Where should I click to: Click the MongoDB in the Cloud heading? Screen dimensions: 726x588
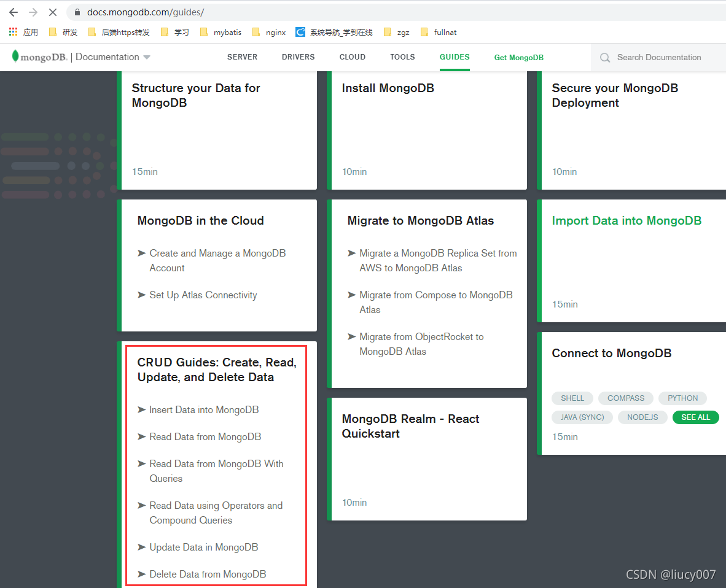coord(200,221)
